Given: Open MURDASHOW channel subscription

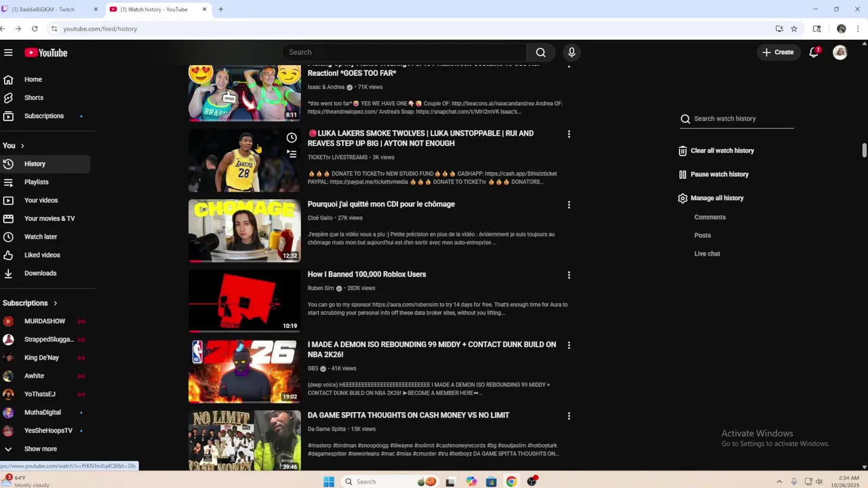Looking at the screenshot, I should tap(45, 321).
